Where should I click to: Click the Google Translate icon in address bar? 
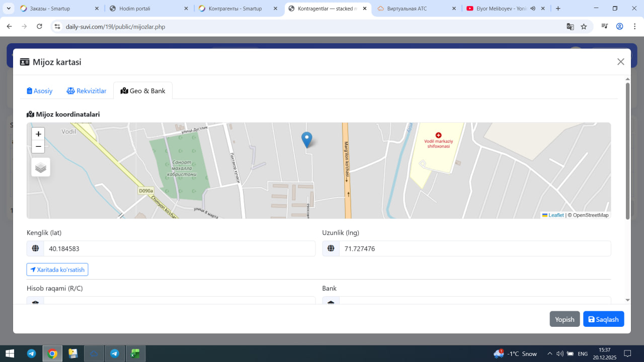click(570, 27)
